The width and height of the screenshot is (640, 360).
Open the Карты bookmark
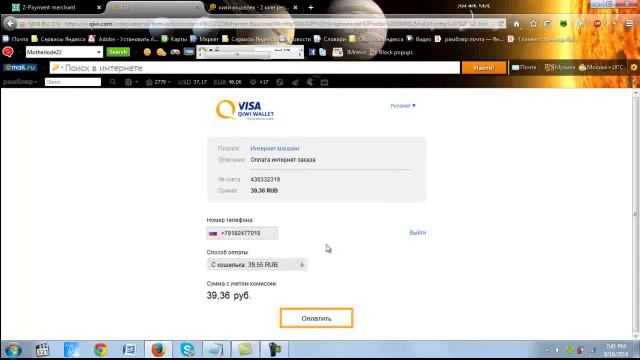pos(174,39)
